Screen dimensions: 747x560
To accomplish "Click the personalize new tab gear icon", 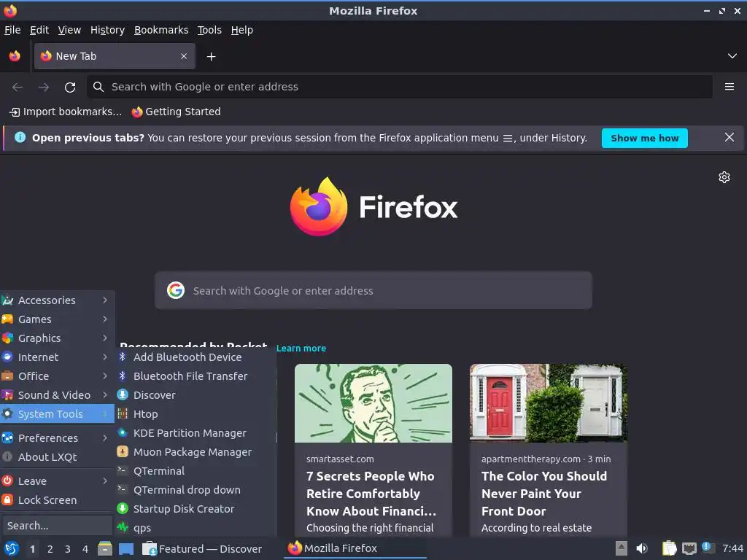I will [x=724, y=177].
